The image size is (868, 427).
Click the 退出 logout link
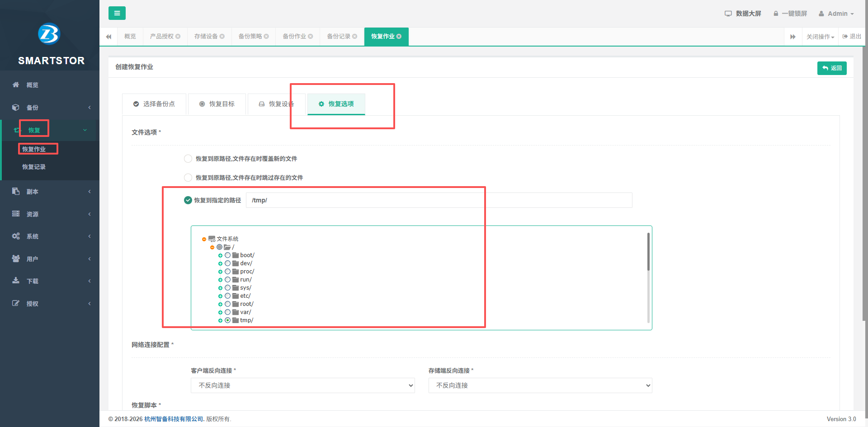click(852, 37)
